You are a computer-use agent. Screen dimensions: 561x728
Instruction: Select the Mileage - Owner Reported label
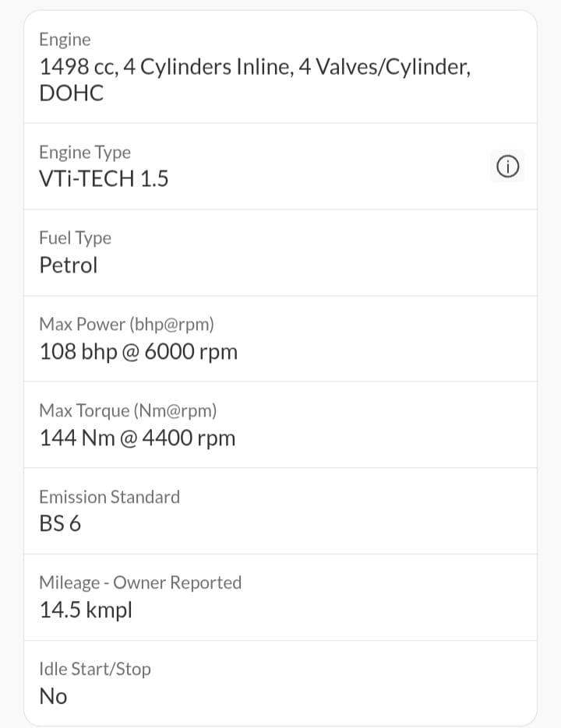point(140,583)
